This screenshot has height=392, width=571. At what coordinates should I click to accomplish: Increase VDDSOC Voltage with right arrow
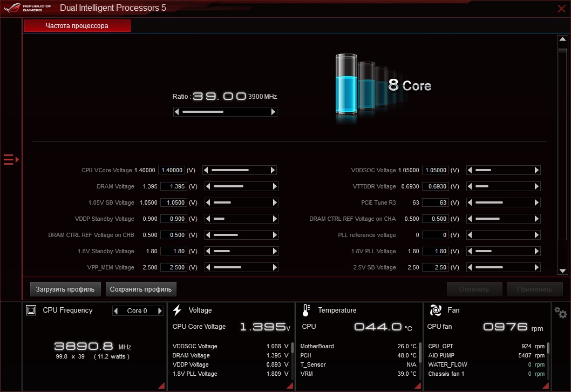[x=536, y=170]
